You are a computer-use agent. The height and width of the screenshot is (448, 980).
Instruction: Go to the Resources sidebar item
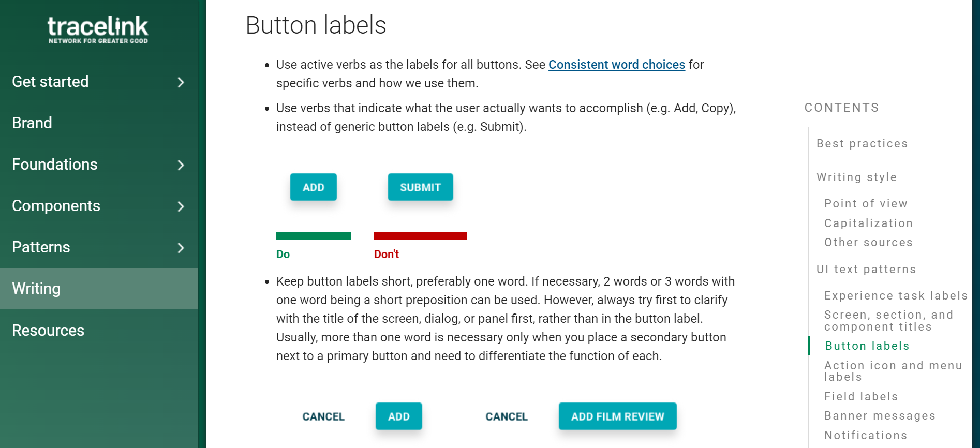click(48, 331)
